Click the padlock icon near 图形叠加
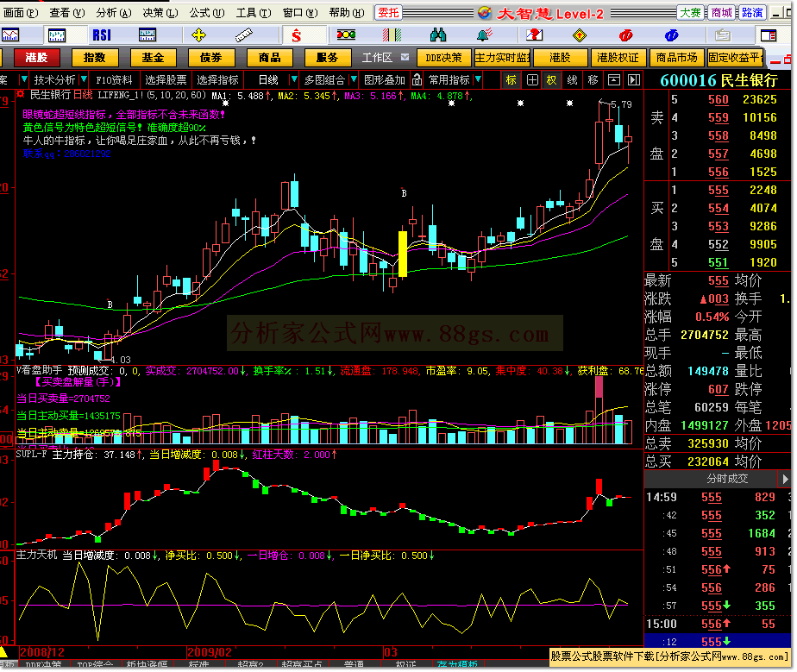 coord(417,80)
